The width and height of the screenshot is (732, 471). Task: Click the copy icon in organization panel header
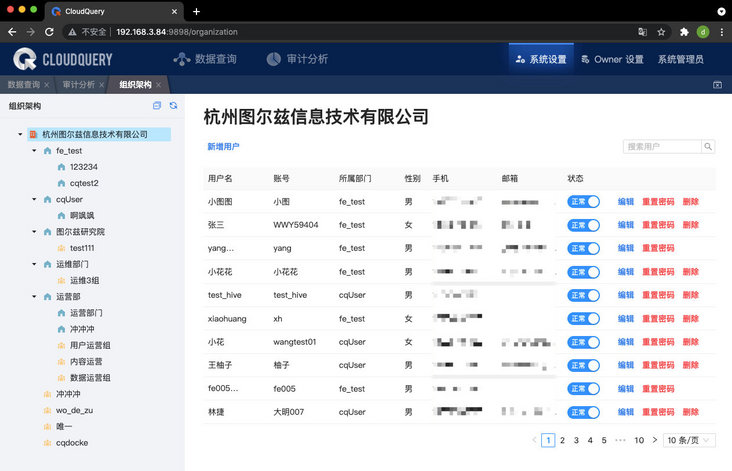(x=157, y=105)
